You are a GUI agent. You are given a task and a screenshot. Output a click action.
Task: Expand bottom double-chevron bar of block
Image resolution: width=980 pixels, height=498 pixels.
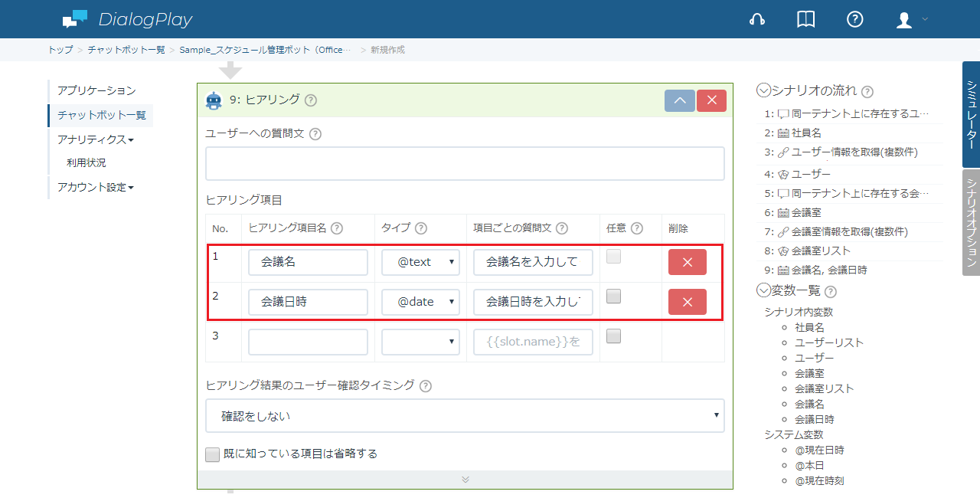coord(465,480)
